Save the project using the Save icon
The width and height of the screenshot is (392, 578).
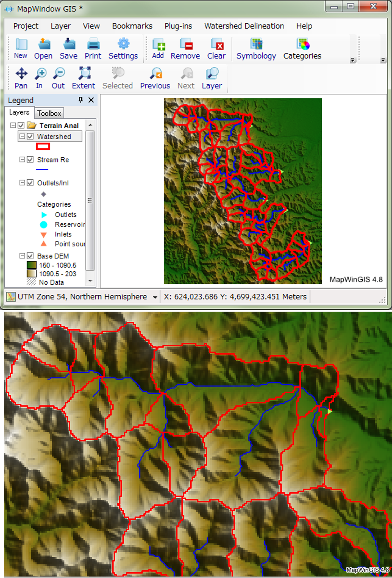(x=69, y=44)
